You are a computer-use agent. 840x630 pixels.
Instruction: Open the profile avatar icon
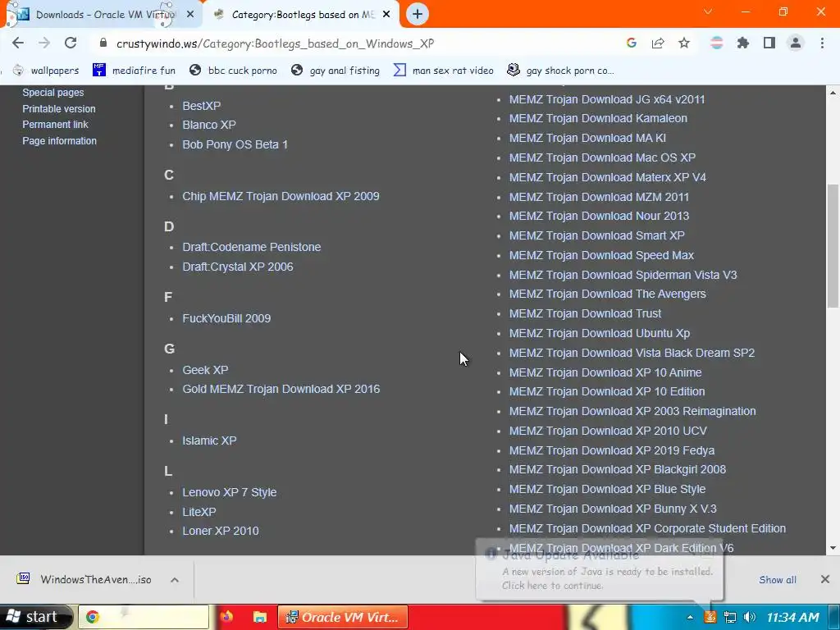[x=796, y=43]
